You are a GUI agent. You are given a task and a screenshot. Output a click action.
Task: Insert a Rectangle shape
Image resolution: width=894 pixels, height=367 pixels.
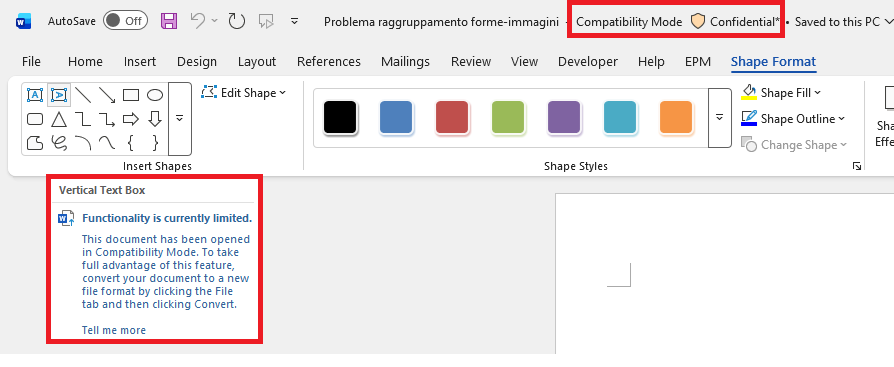(131, 95)
